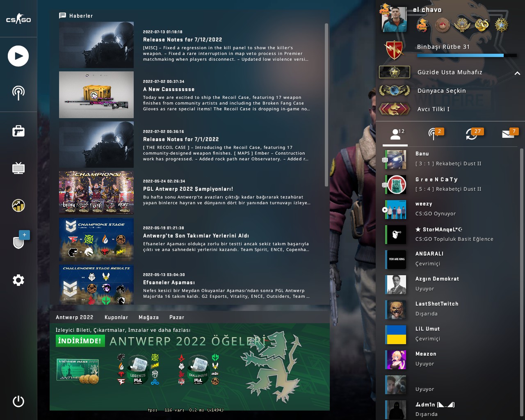Open LastShotTwitch's bear avatar
Screen dimensions: 525x420
click(x=396, y=310)
